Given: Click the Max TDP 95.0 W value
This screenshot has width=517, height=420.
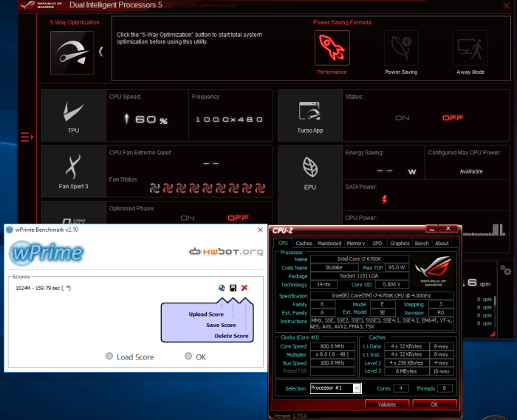Looking at the screenshot, I should point(397,267).
